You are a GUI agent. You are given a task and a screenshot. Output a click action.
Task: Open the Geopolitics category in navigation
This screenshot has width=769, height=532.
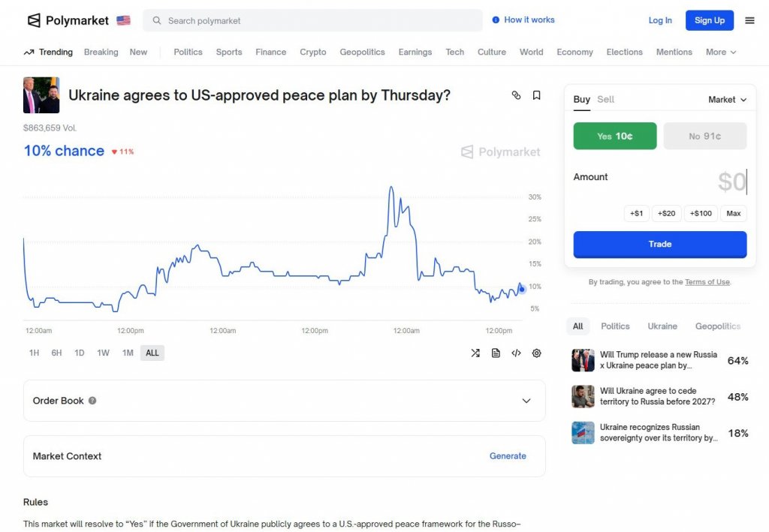[362, 52]
